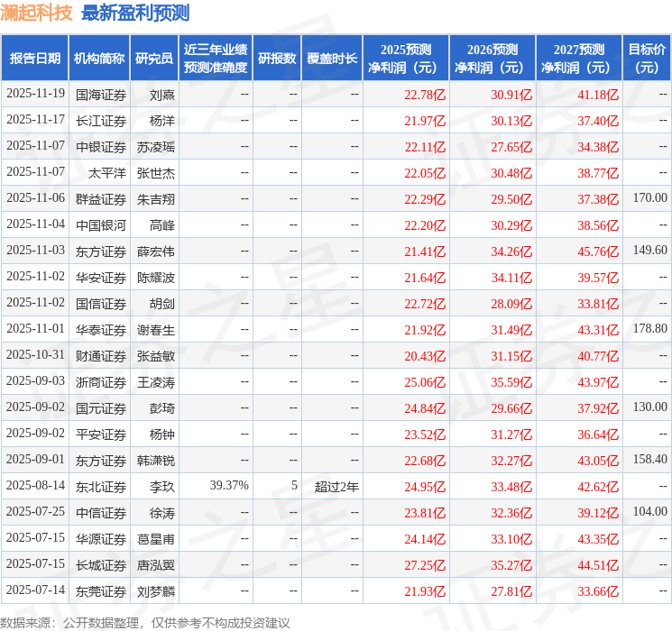Click 长江证券 institution name

(101, 121)
